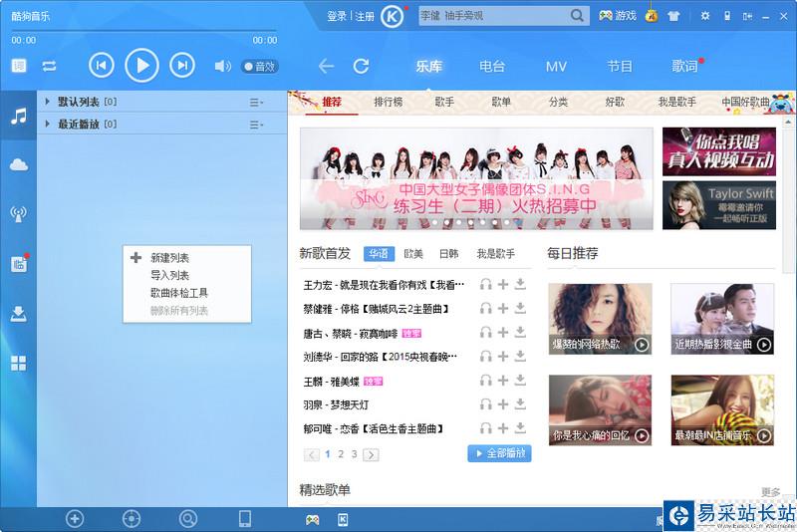This screenshot has width=797, height=532.
Task: Open the 最近播放 options menu
Action: (256, 125)
